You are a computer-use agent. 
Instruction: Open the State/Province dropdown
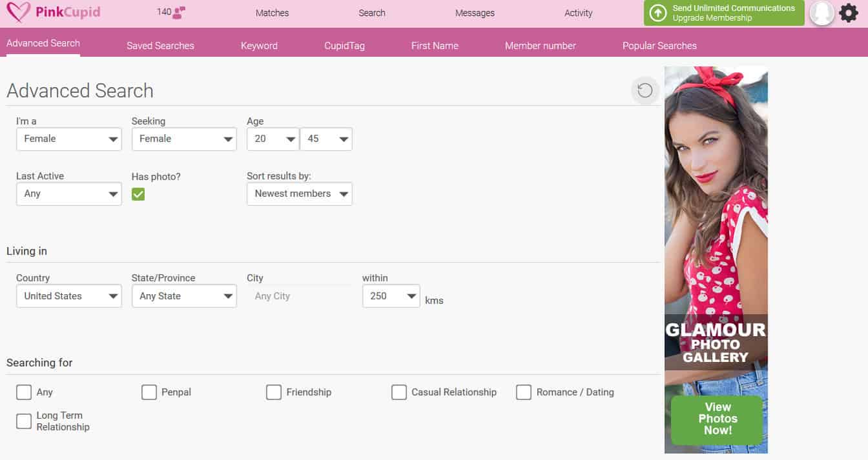(184, 296)
